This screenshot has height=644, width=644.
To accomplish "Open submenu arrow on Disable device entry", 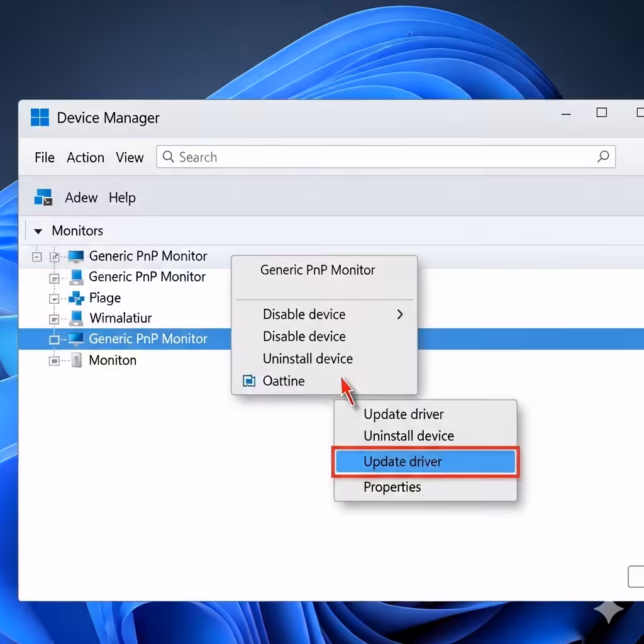I will (400, 314).
